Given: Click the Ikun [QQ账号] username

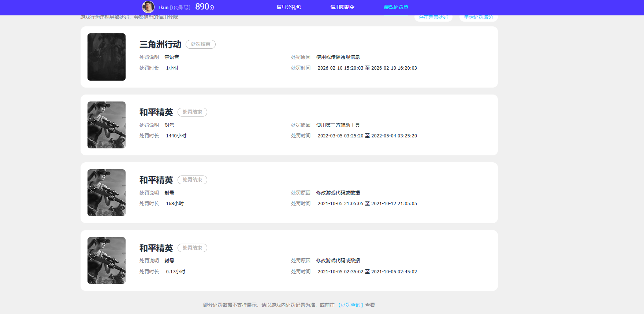Looking at the screenshot, I should [174, 7].
